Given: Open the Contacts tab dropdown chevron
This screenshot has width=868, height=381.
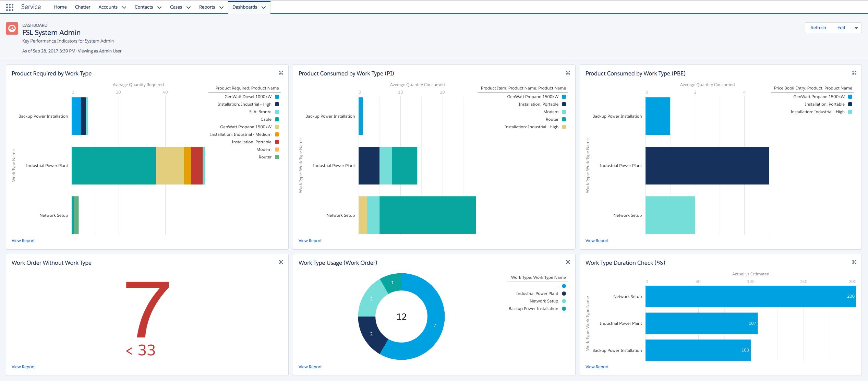Looking at the screenshot, I should tap(159, 7).
